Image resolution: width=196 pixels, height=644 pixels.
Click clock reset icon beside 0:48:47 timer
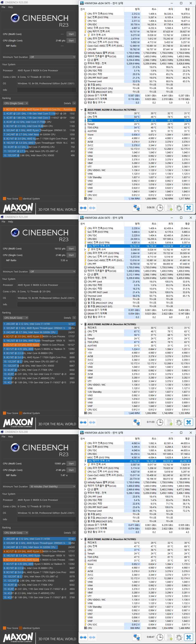pos(160,637)
